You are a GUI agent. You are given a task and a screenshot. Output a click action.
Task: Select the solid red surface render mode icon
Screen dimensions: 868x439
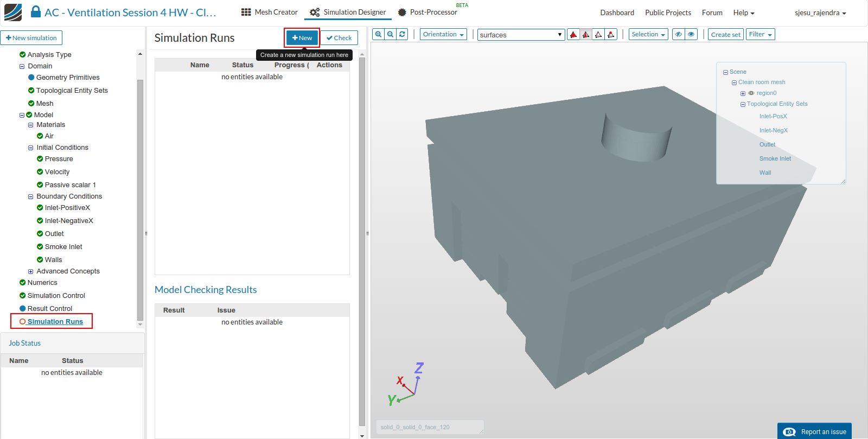tap(573, 35)
